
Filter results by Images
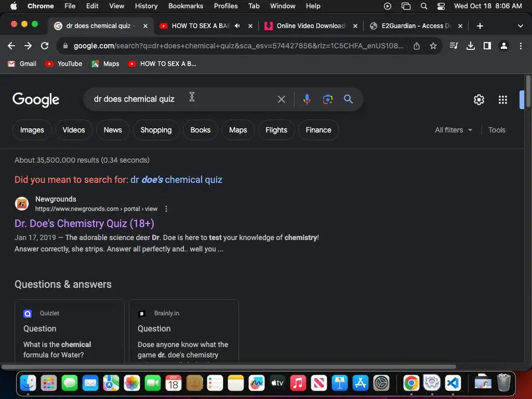(x=32, y=130)
